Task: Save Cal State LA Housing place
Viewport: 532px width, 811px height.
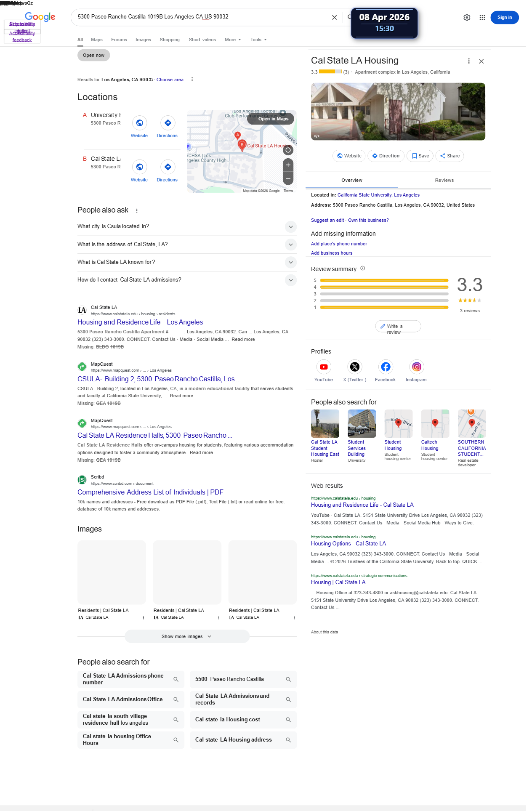Action: click(x=420, y=156)
